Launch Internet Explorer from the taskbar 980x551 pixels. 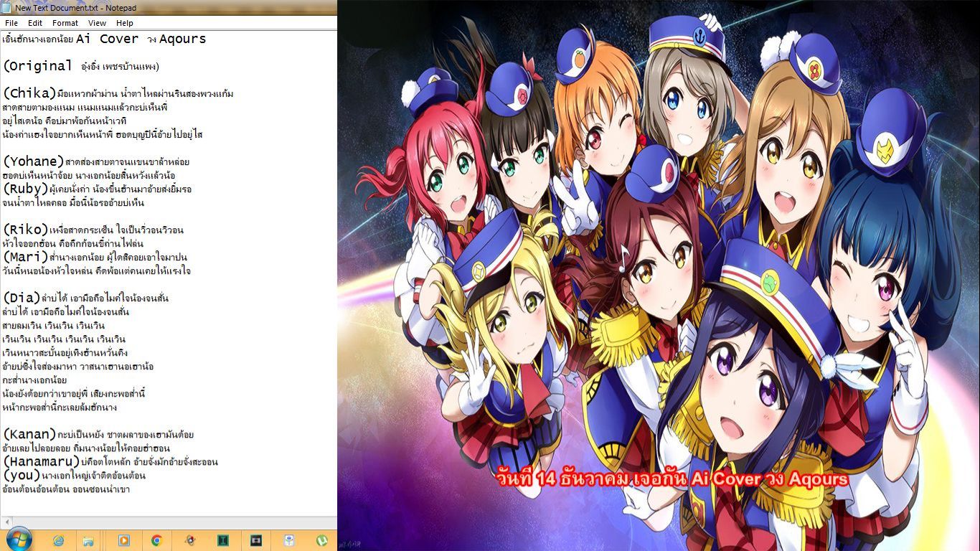point(58,540)
